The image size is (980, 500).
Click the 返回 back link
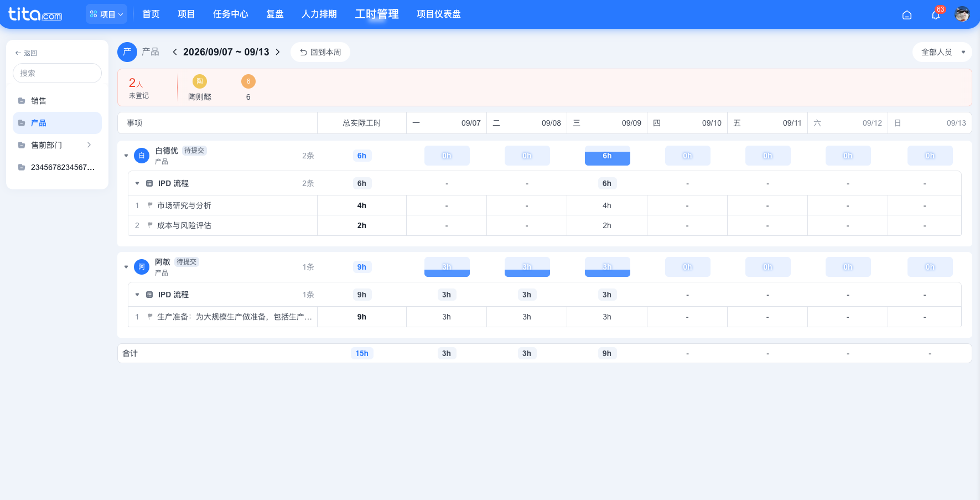(26, 53)
